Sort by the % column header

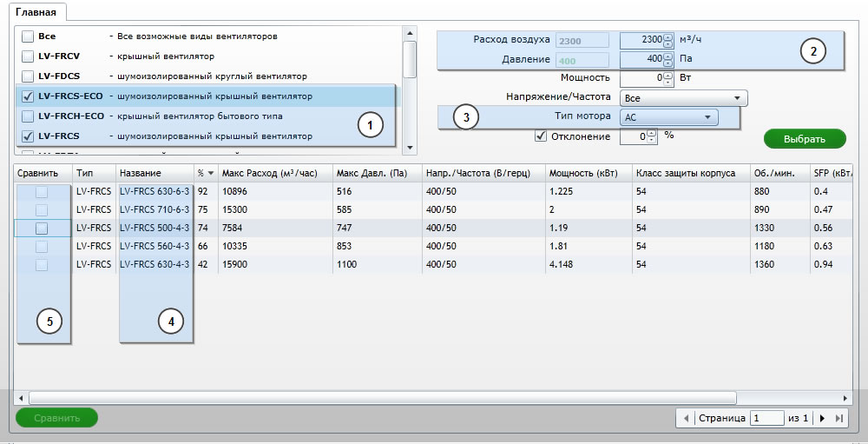pos(205,172)
